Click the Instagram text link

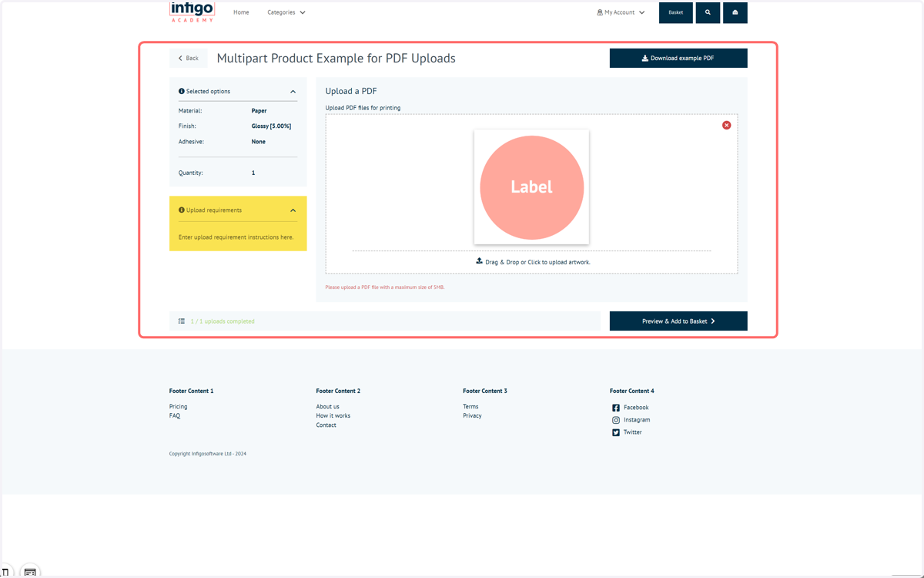click(637, 420)
